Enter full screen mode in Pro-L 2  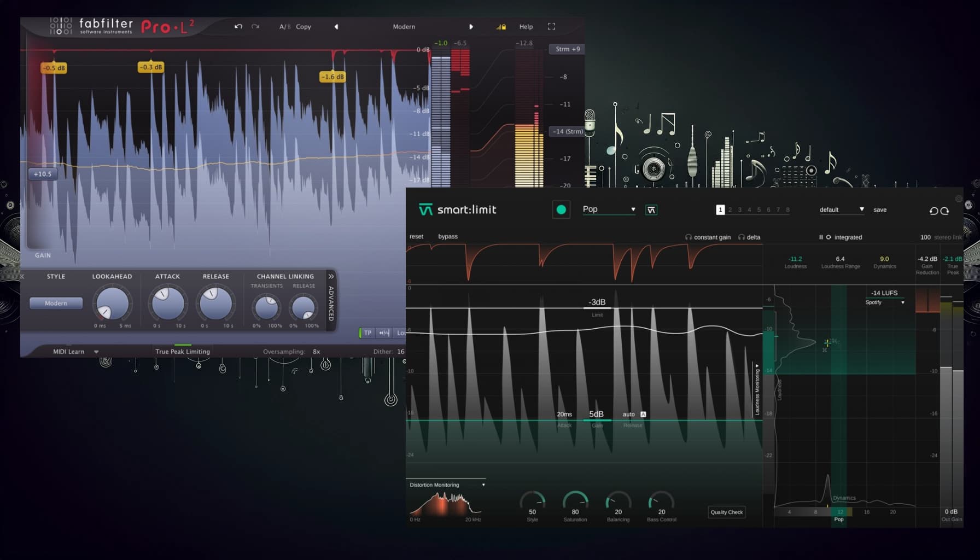click(551, 26)
